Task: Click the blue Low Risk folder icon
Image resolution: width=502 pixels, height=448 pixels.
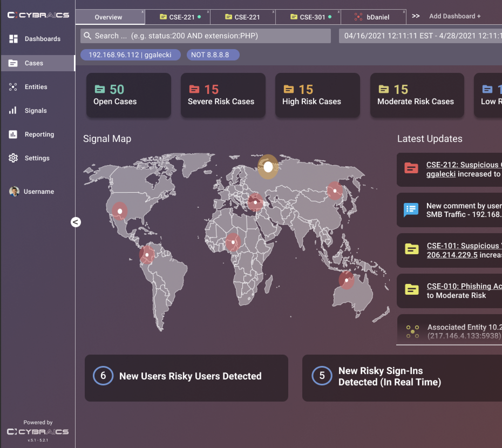Action: click(487, 89)
